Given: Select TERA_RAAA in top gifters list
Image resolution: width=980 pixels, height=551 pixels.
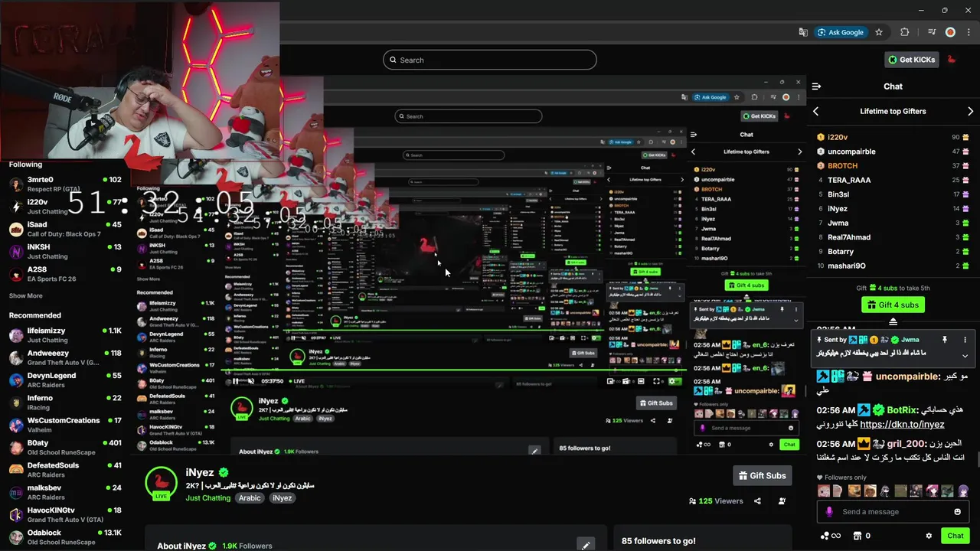Looking at the screenshot, I should (x=893, y=180).
